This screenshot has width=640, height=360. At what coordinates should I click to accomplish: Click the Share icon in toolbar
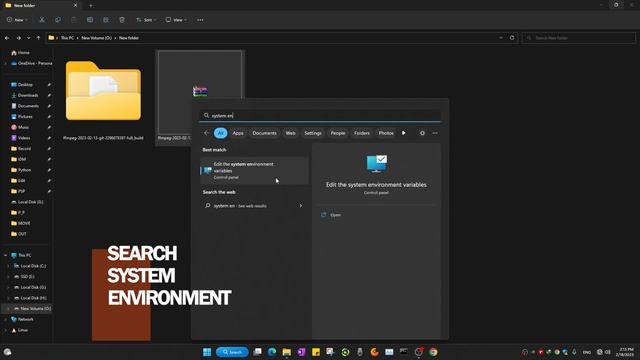coord(106,20)
